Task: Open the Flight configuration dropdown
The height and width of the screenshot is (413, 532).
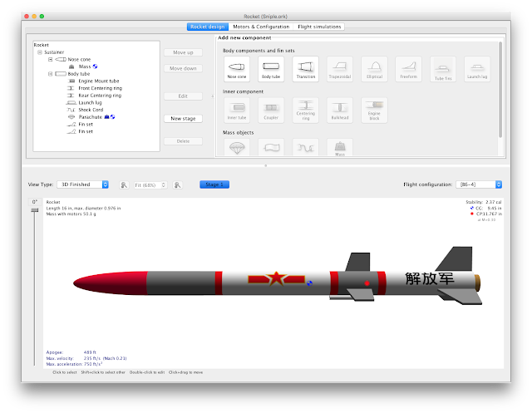Action: [x=479, y=184]
